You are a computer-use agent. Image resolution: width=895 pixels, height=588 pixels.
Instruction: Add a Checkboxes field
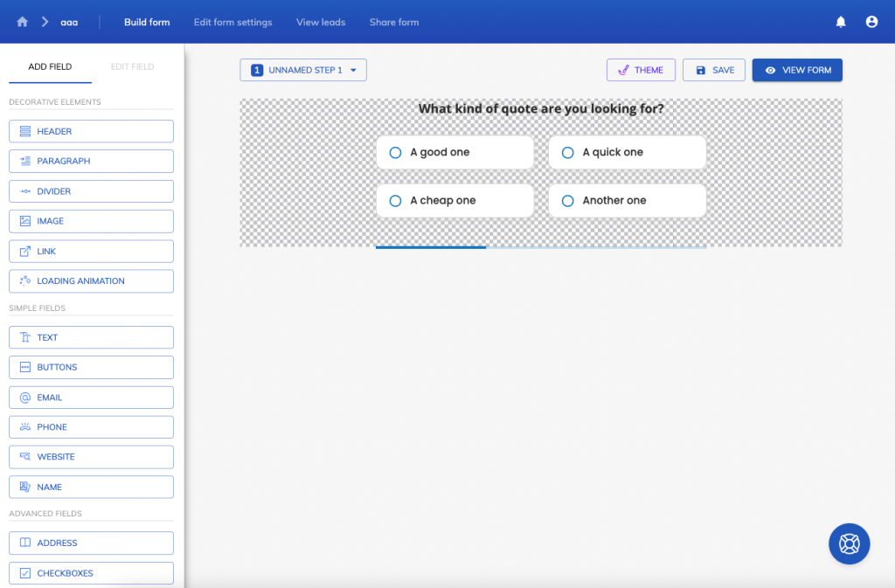91,573
